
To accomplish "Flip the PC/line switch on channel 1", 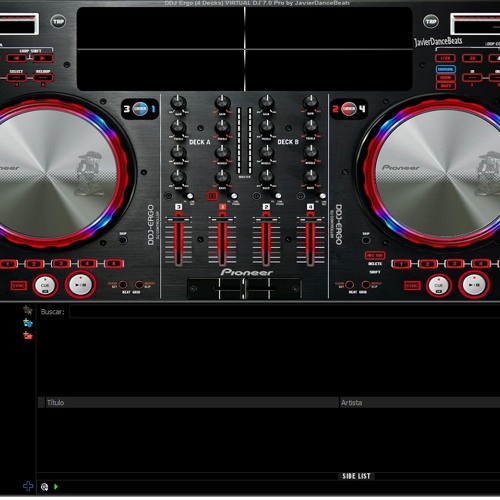I will pos(234,196).
